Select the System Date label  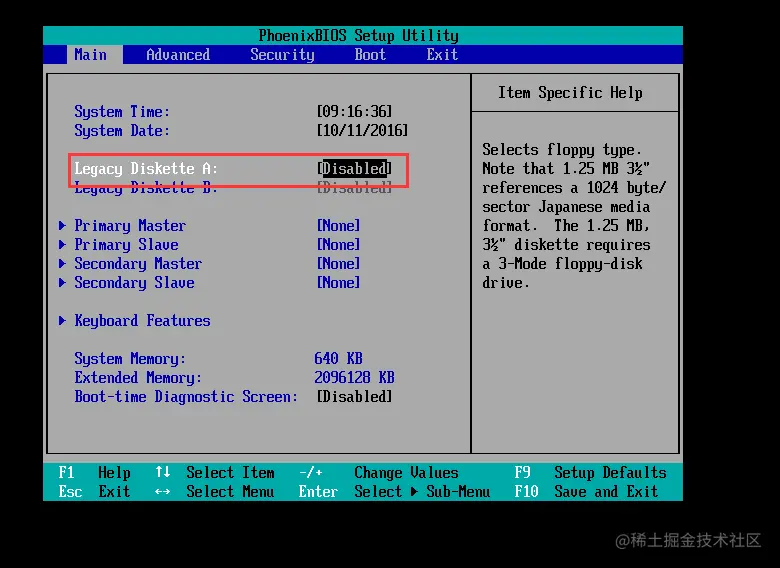pos(122,131)
